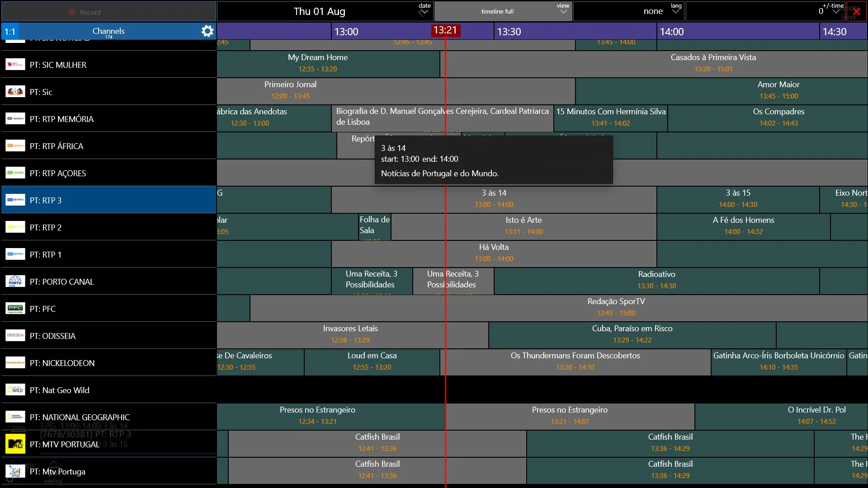Screen dimensions: 868x488
Task: Click the 13:21 current time marker
Action: point(445,30)
